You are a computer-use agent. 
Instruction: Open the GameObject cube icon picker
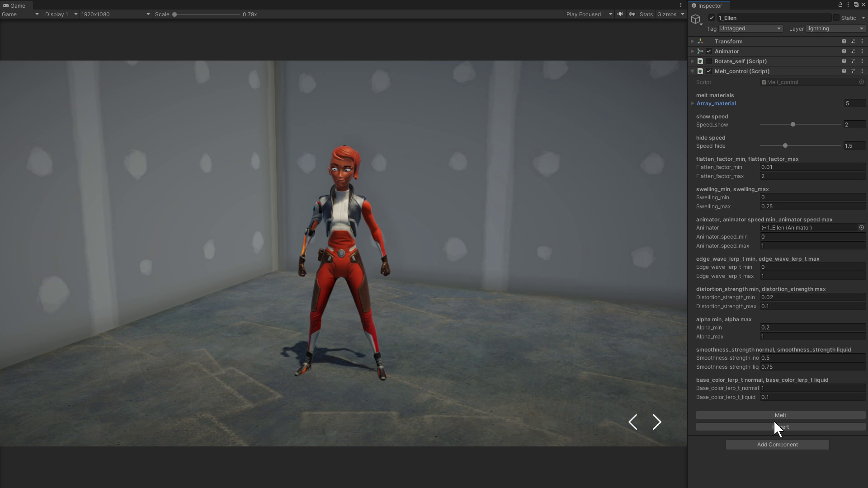click(x=696, y=19)
